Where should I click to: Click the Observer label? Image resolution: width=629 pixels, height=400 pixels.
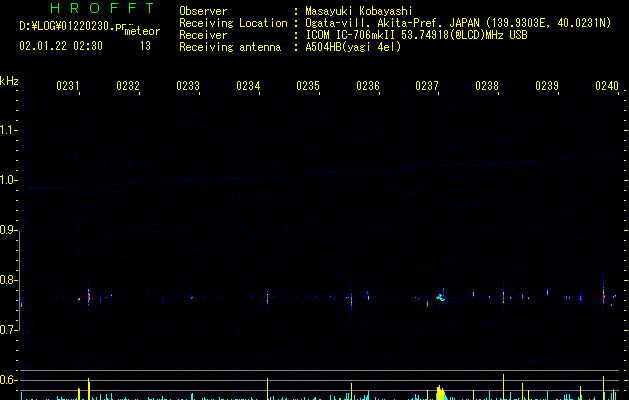tap(203, 11)
